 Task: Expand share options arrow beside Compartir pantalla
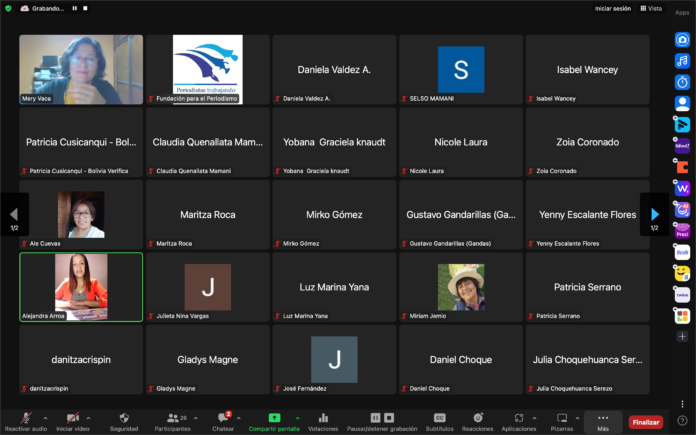pyautogui.click(x=297, y=417)
